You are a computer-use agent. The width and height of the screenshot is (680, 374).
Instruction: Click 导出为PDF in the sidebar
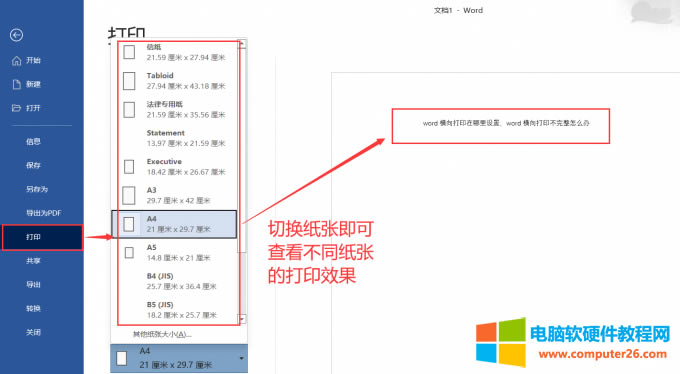(43, 213)
